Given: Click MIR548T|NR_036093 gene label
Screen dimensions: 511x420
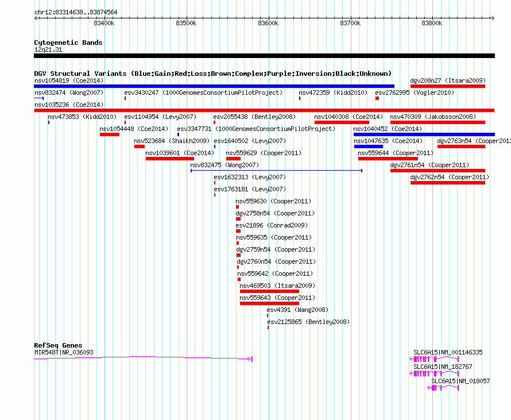Looking at the screenshot, I should point(64,353).
